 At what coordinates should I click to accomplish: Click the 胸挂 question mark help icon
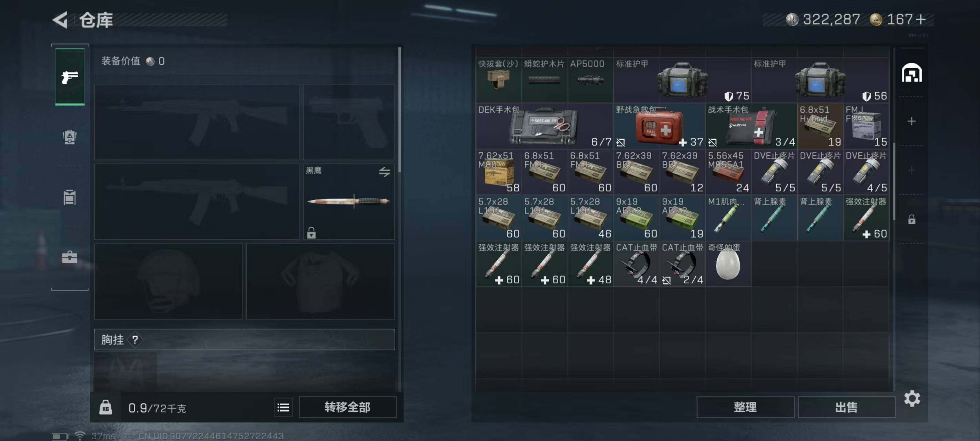[135, 339]
